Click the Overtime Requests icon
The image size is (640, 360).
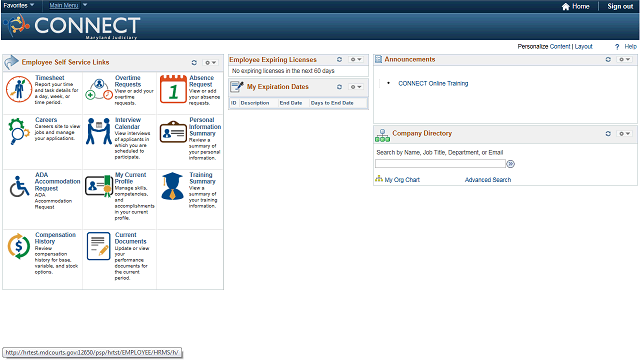[99, 89]
